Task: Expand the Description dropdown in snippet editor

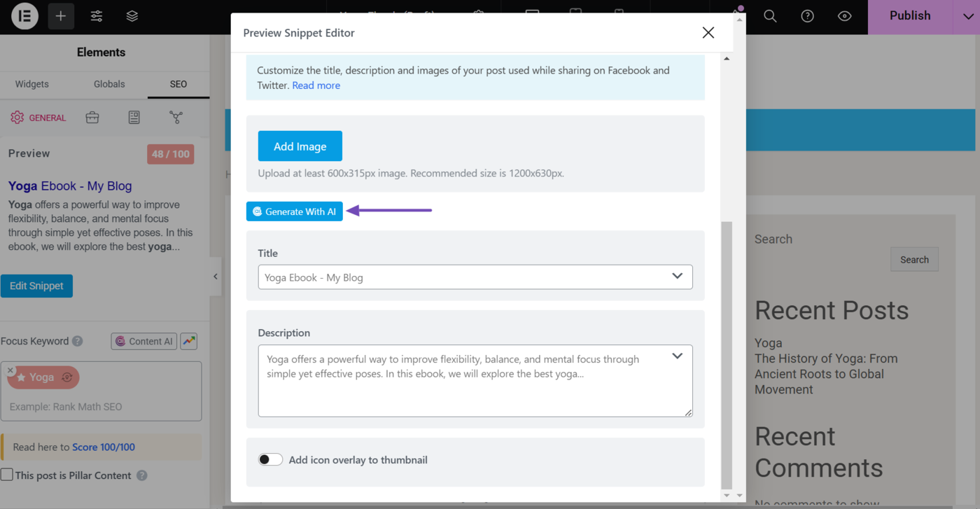Action: click(677, 356)
